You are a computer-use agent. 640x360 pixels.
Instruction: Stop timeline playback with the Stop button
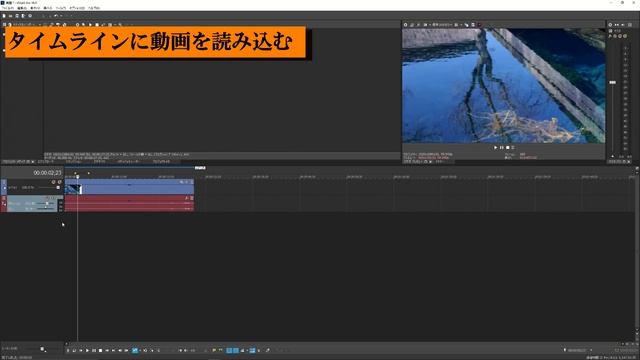(100, 351)
